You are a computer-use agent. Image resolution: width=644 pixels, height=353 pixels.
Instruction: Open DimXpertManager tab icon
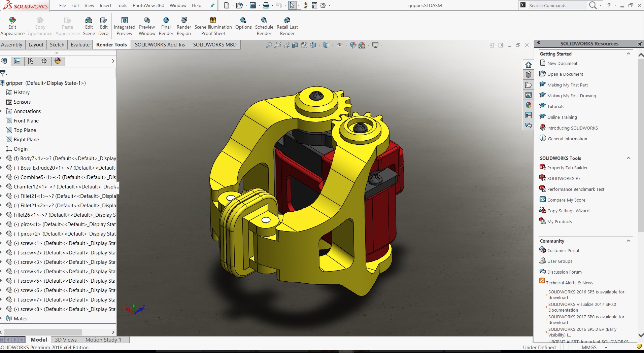coord(44,61)
